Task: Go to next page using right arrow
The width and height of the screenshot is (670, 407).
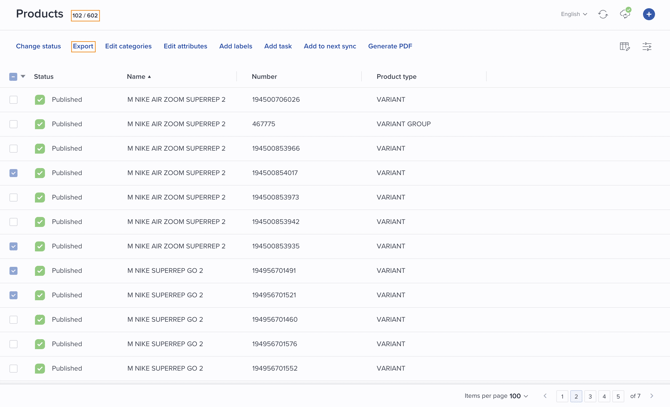Action: click(652, 396)
